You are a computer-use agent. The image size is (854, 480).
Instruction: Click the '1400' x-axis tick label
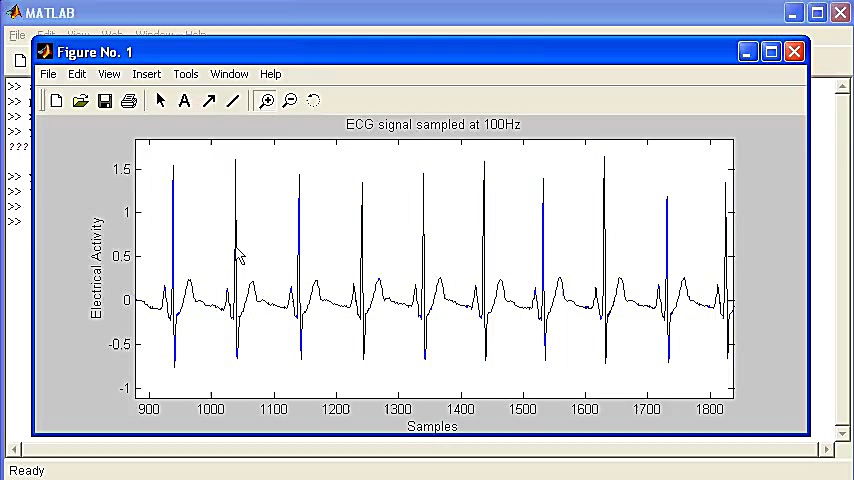pos(461,409)
